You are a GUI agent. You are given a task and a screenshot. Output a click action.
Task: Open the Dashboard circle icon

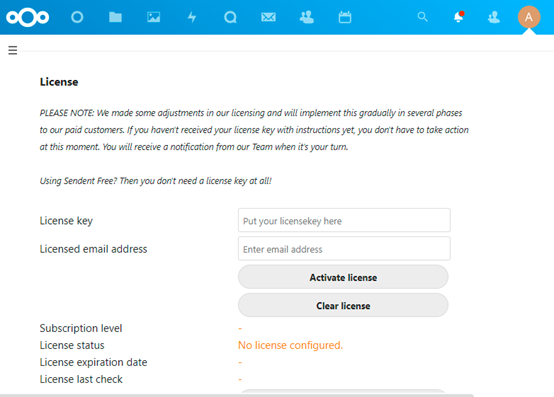(x=77, y=17)
